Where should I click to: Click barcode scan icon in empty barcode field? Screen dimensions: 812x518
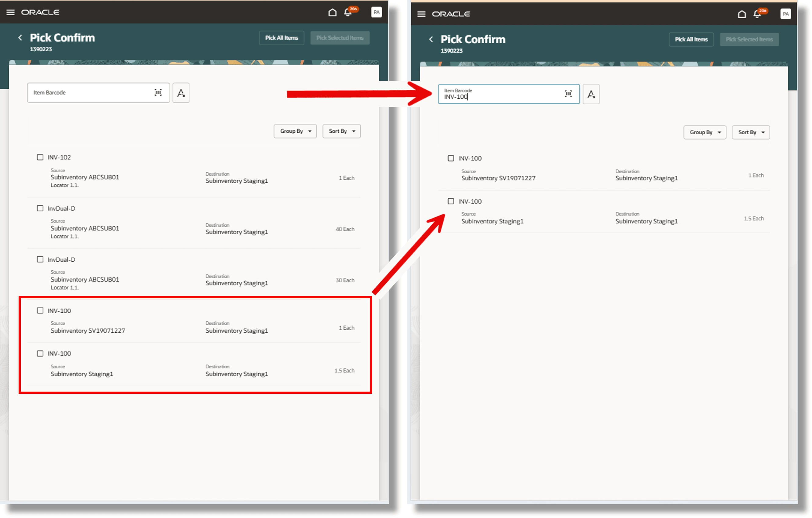pos(158,92)
